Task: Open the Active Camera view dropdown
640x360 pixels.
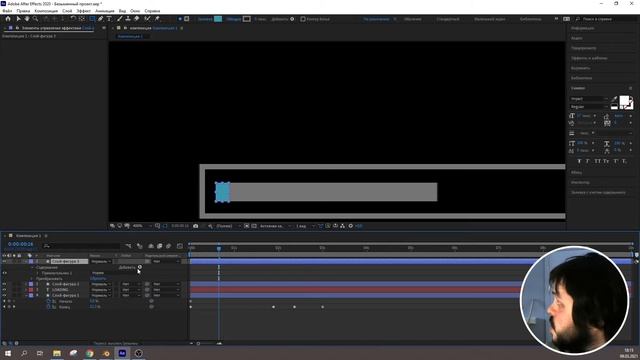Action: pyautogui.click(x=276, y=226)
